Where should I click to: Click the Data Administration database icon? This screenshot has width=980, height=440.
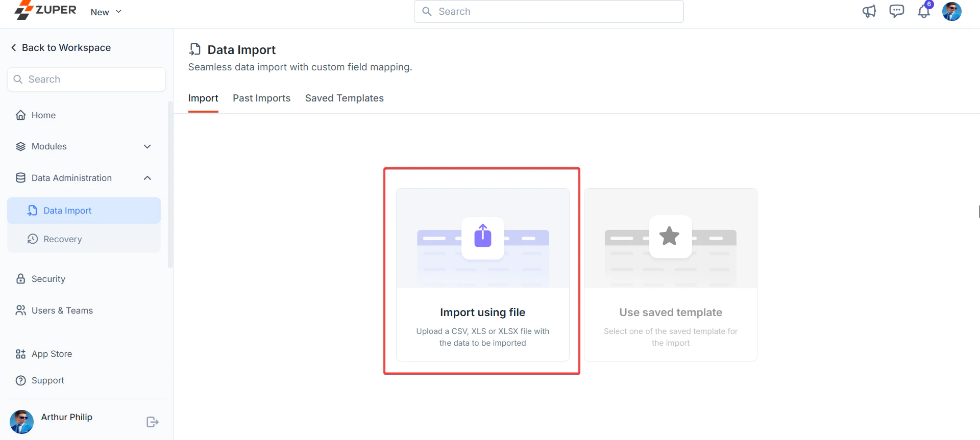20,178
